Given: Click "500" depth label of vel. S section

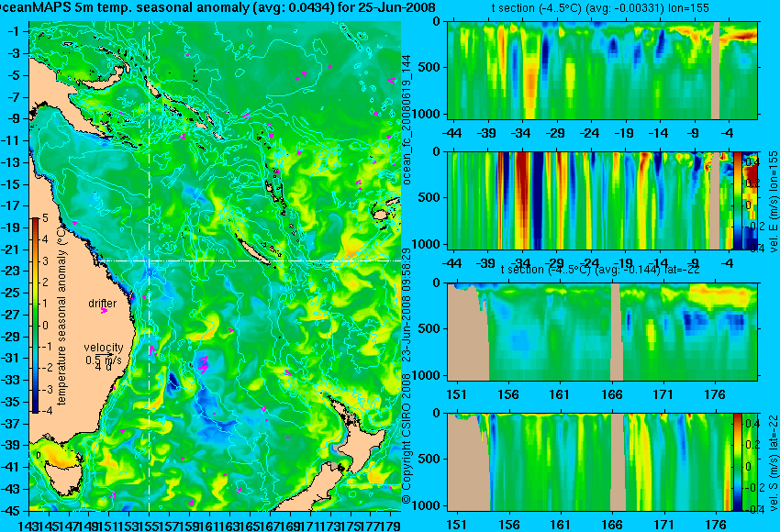Looking at the screenshot, I should click(x=430, y=459).
